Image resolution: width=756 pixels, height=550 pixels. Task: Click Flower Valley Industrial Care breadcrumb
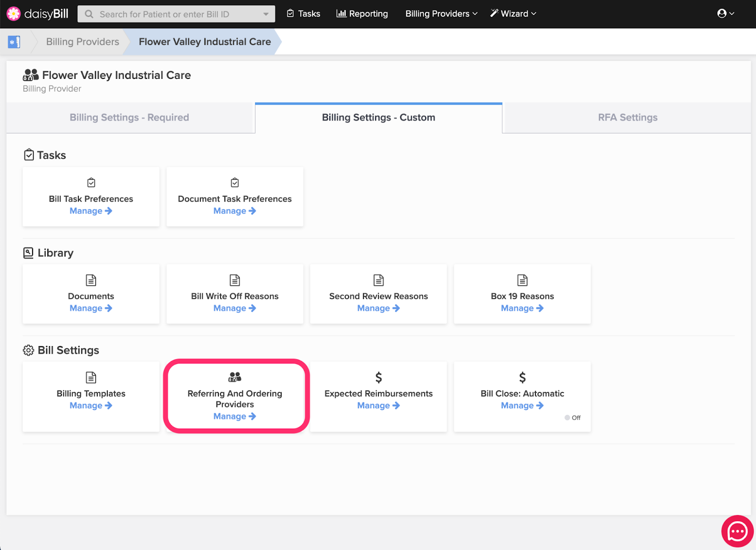coord(205,42)
